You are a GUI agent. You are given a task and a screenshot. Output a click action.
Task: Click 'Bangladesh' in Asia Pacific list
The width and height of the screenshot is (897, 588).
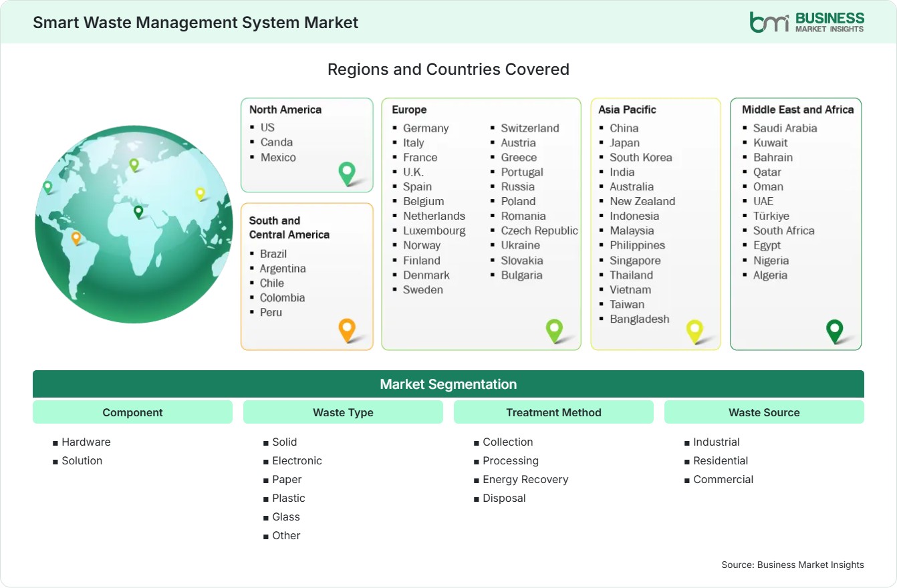tap(640, 319)
